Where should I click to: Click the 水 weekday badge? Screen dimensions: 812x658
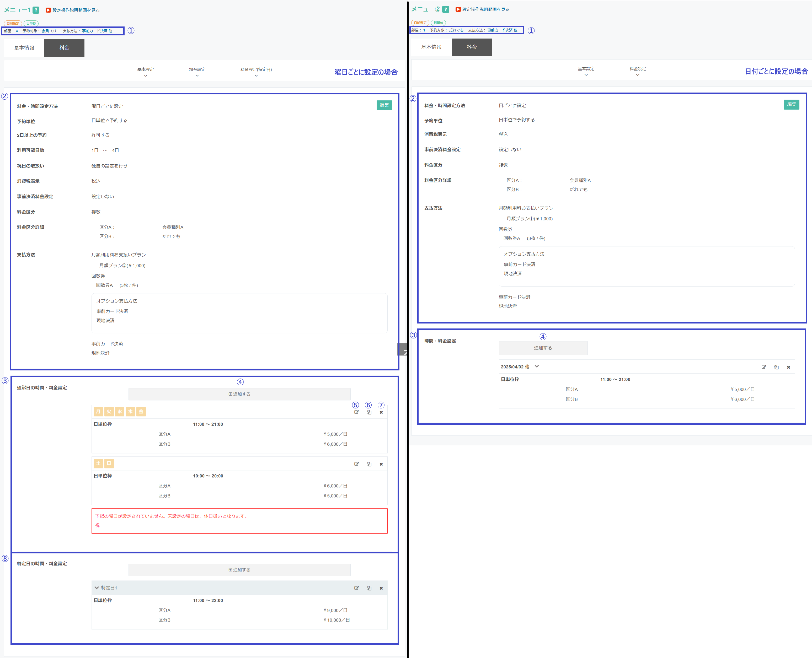[120, 412]
